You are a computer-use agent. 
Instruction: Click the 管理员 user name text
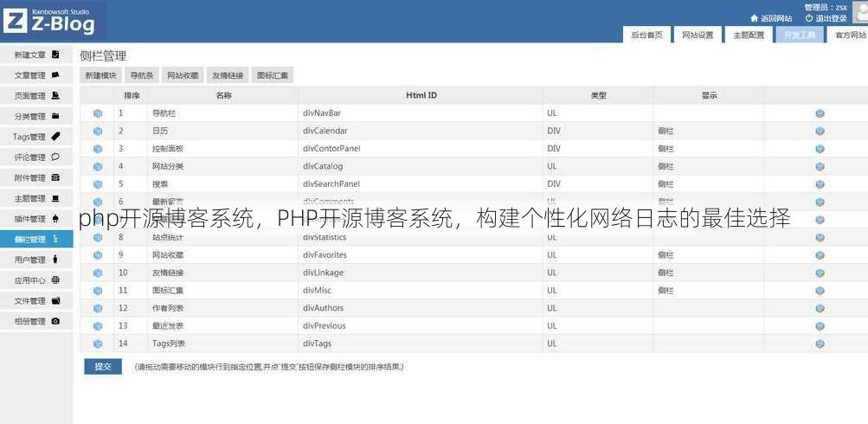[x=826, y=8]
